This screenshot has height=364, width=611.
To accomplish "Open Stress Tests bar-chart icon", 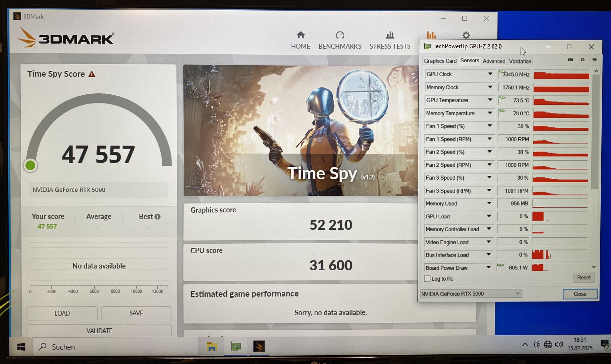I will click(x=390, y=35).
